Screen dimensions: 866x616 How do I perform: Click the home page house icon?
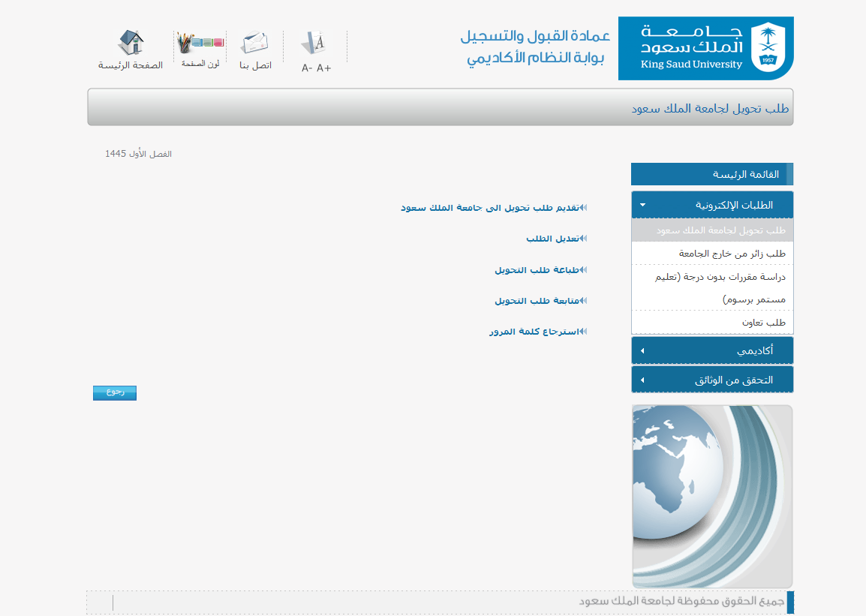coord(131,43)
